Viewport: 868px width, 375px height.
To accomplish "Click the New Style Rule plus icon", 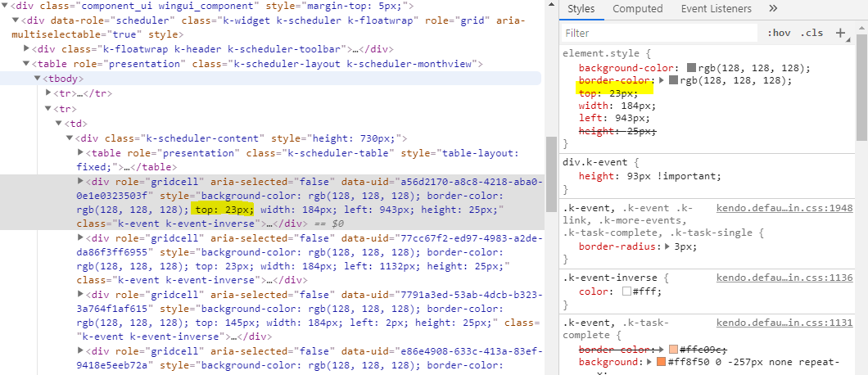I will tap(839, 33).
